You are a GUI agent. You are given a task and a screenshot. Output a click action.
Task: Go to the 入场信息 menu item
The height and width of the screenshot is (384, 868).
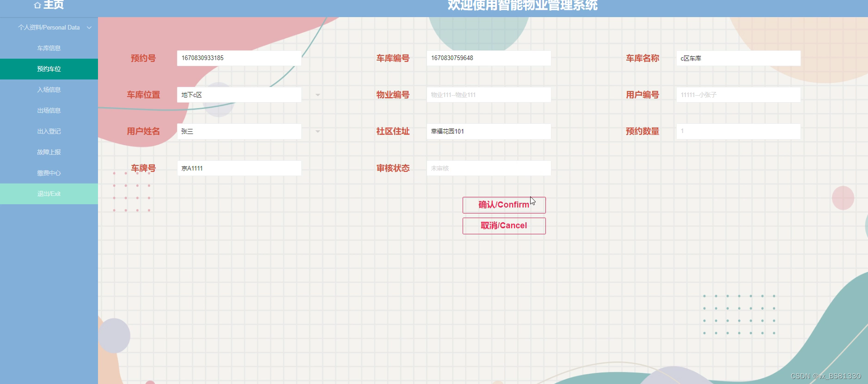tap(49, 90)
